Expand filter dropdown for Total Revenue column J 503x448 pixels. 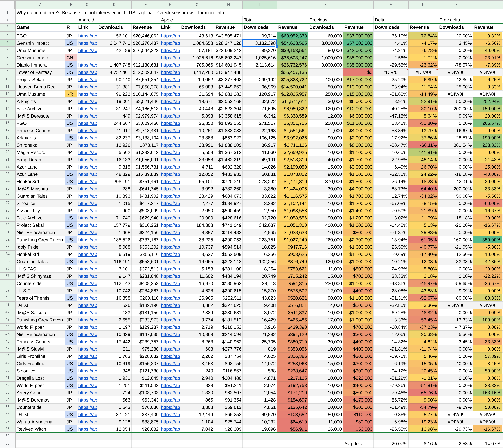pos(304,27)
